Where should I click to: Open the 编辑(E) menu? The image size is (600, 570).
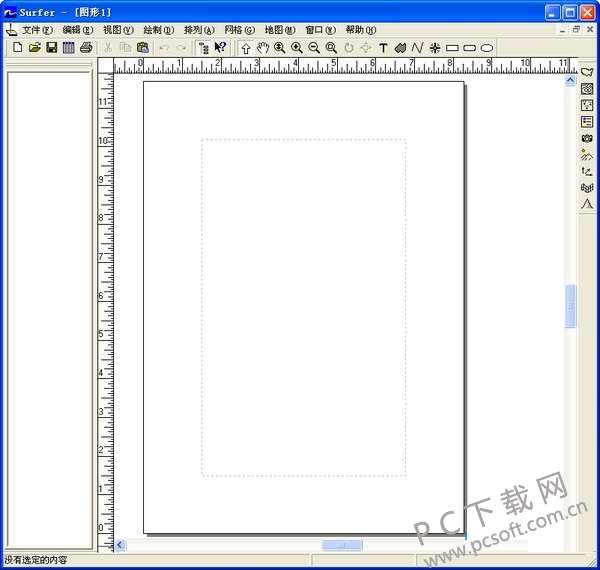[78, 30]
